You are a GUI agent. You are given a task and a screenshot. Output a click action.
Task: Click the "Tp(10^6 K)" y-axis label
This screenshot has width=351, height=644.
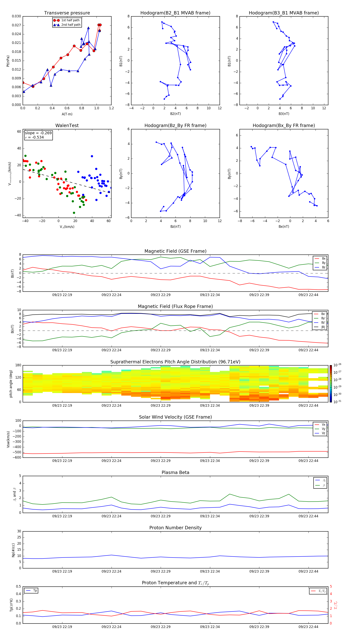point(11,605)
